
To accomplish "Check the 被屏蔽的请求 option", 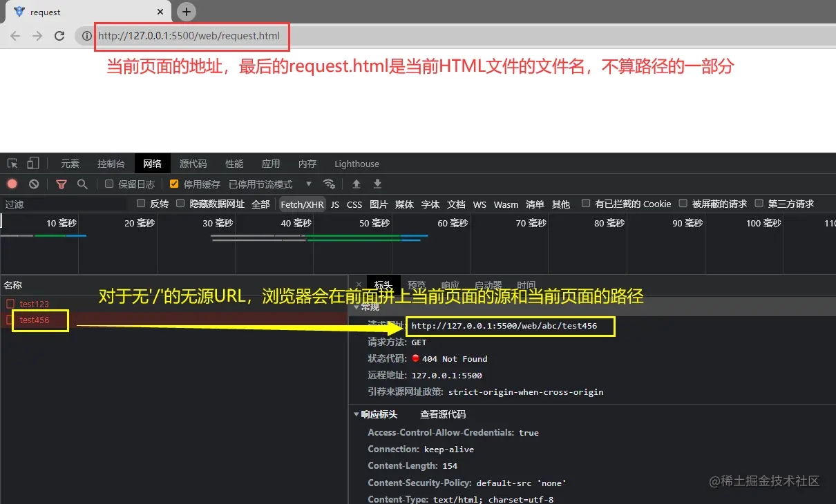I will coord(683,204).
